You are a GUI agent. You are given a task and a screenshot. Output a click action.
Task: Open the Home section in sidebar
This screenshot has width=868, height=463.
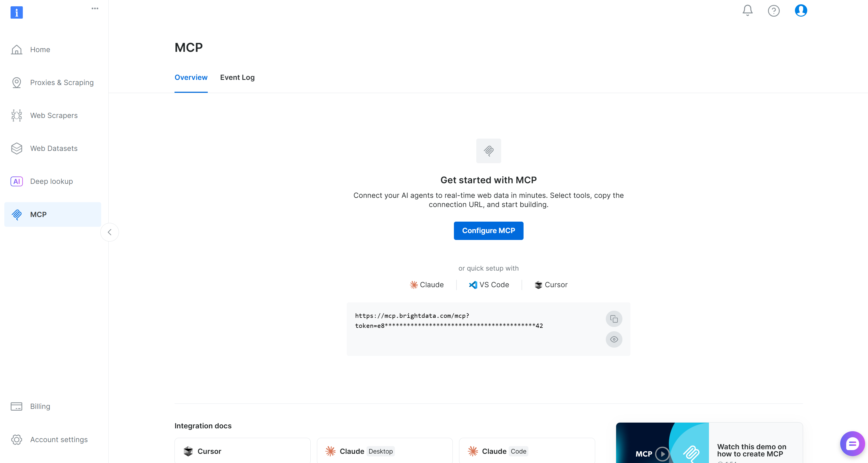[x=40, y=50]
